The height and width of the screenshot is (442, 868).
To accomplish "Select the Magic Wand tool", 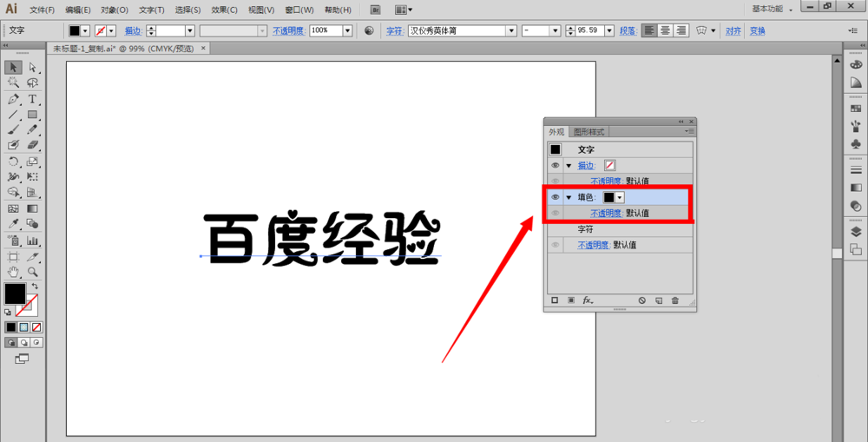I will tap(13, 82).
